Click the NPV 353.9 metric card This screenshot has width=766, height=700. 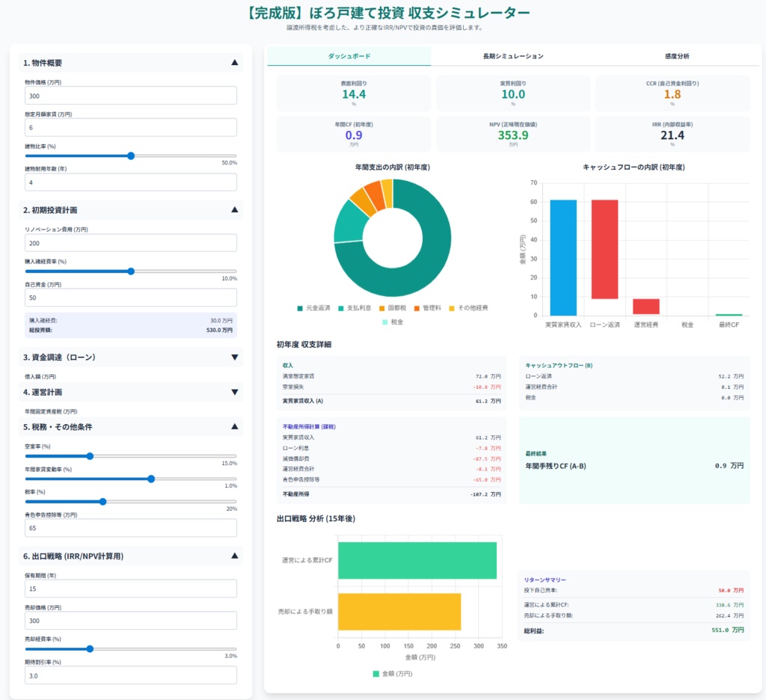[x=513, y=135]
